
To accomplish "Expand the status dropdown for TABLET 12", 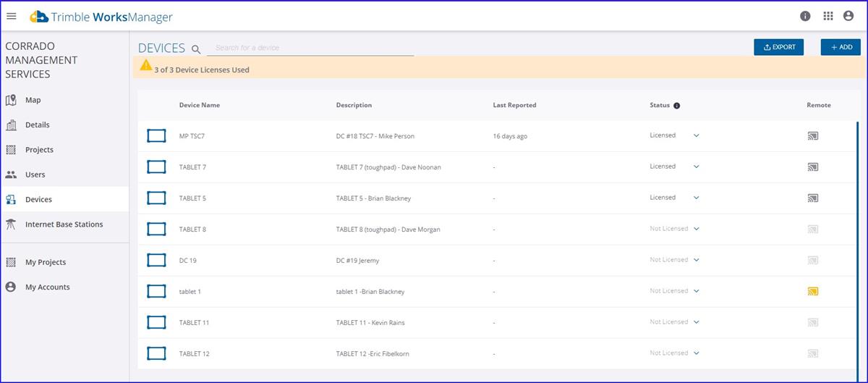I will [696, 354].
